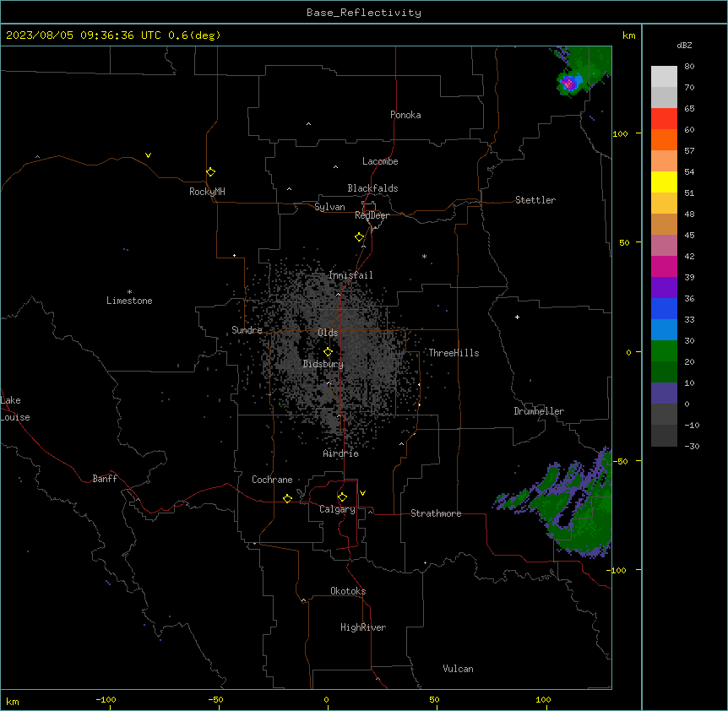Screen dimensions: 728x711
Task: Click the -50 tick label on bottom axis
Action: [x=215, y=699]
